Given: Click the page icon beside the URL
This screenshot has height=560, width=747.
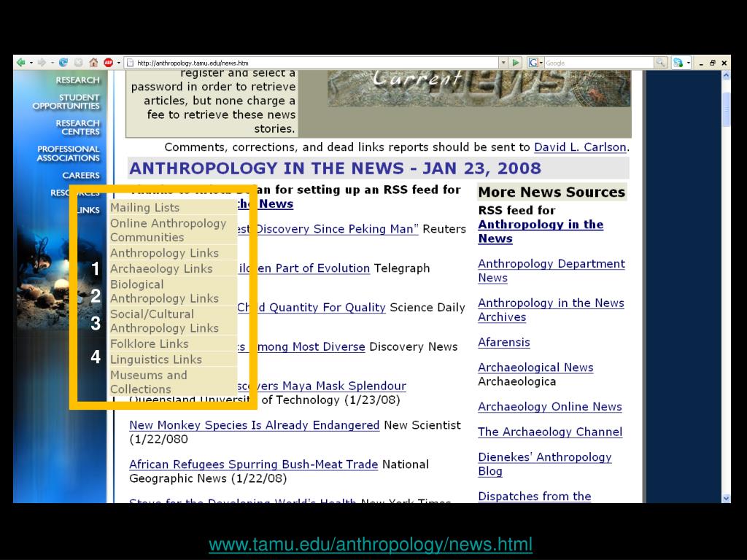Looking at the screenshot, I should [x=130, y=63].
